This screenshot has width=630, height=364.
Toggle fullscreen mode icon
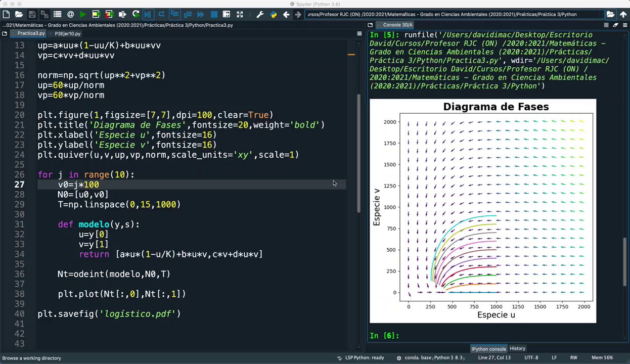(240, 14)
